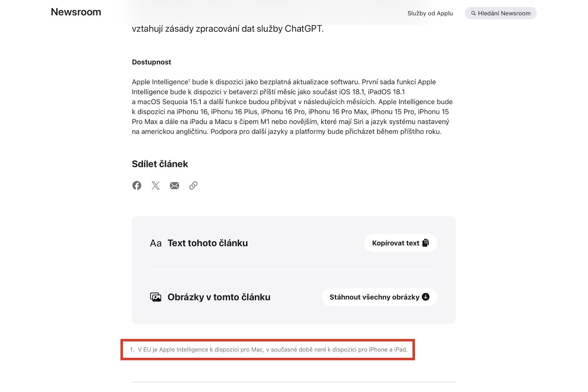Click the Dostupnost section heading
Screen dimensions: 588x392
click(152, 62)
